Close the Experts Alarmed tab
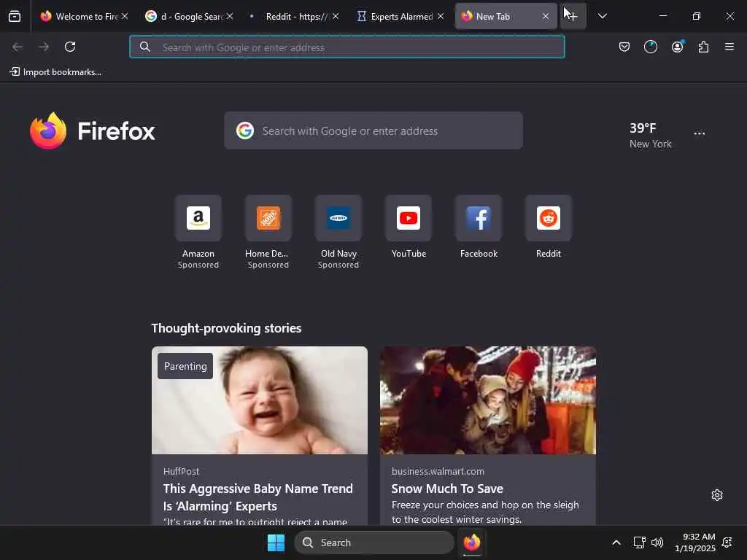Image resolution: width=747 pixels, height=560 pixels. [x=441, y=16]
